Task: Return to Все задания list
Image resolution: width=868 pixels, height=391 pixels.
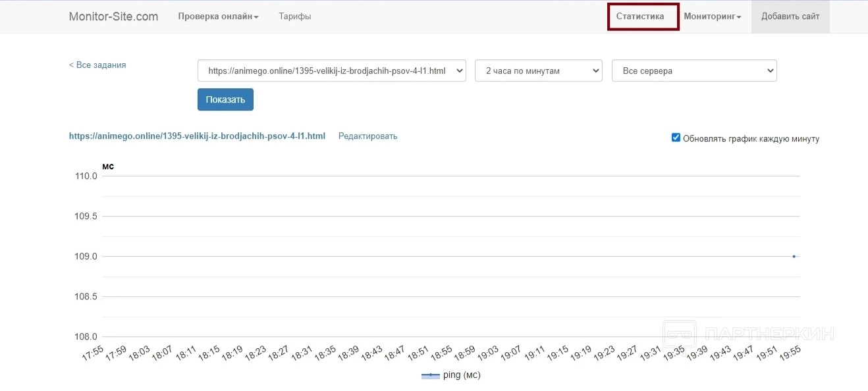Action: pyautogui.click(x=97, y=65)
